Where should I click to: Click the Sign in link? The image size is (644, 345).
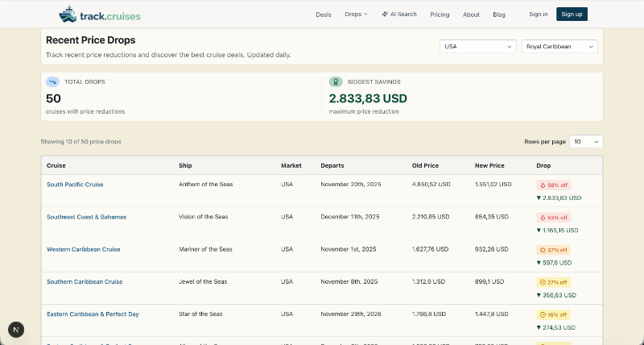pyautogui.click(x=539, y=15)
